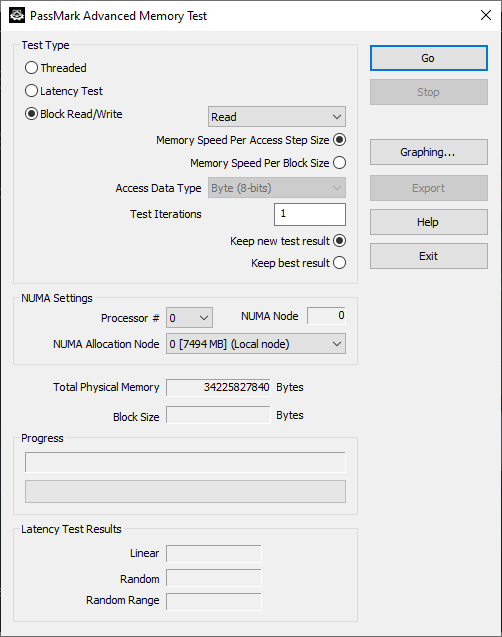The width and height of the screenshot is (502, 637).
Task: Click the Random latency result field
Action: tap(214, 578)
